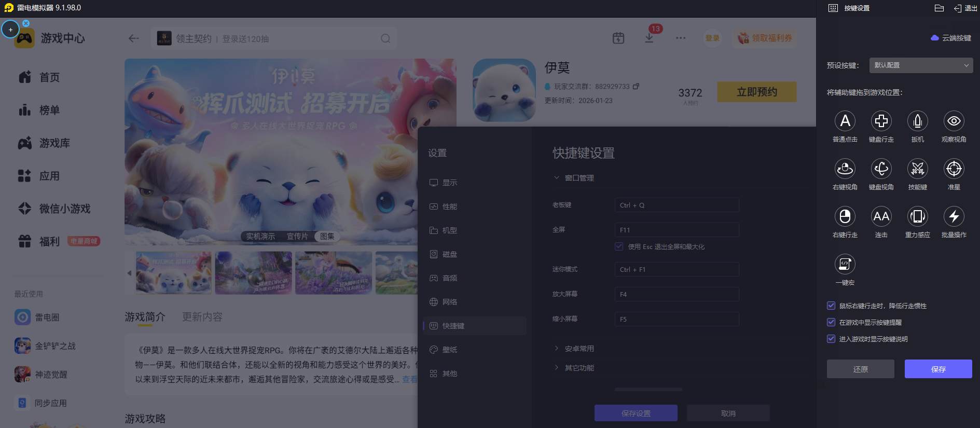Select the 右键行走 right-click walk icon

click(x=845, y=216)
